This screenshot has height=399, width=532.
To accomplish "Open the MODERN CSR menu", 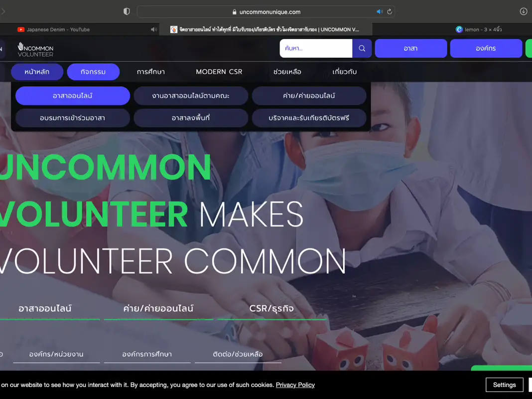I will 219,72.
